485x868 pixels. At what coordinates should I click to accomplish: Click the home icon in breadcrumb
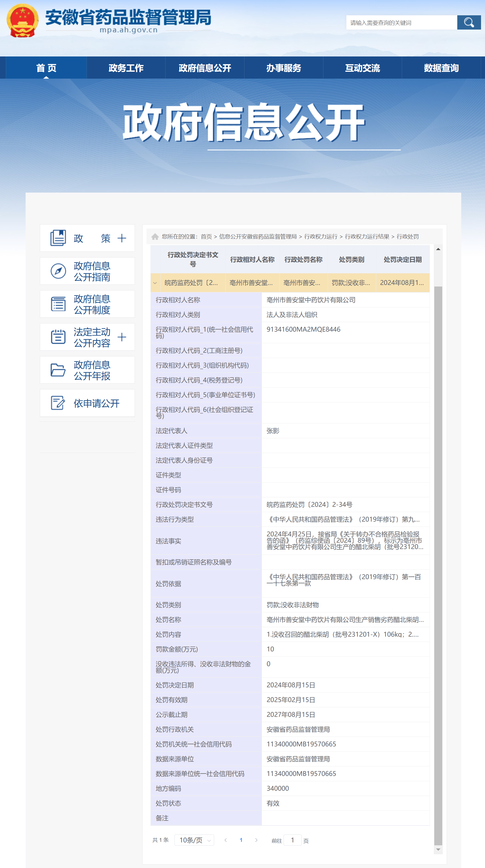click(155, 237)
